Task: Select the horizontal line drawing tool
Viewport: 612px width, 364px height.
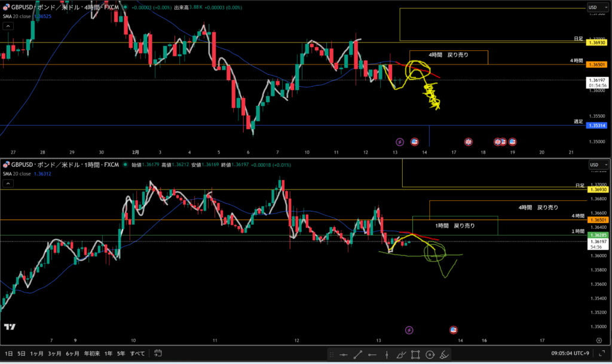Action: tap(344, 354)
